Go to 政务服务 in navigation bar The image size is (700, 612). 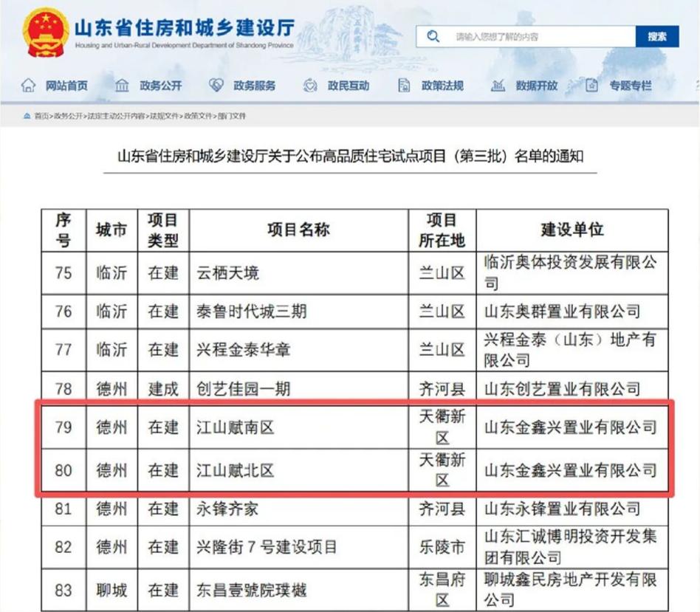[x=255, y=85]
